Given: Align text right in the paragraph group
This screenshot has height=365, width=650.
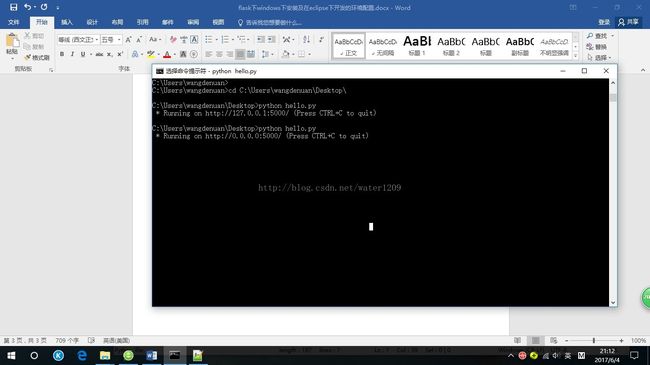Looking at the screenshot, I should tap(230, 54).
